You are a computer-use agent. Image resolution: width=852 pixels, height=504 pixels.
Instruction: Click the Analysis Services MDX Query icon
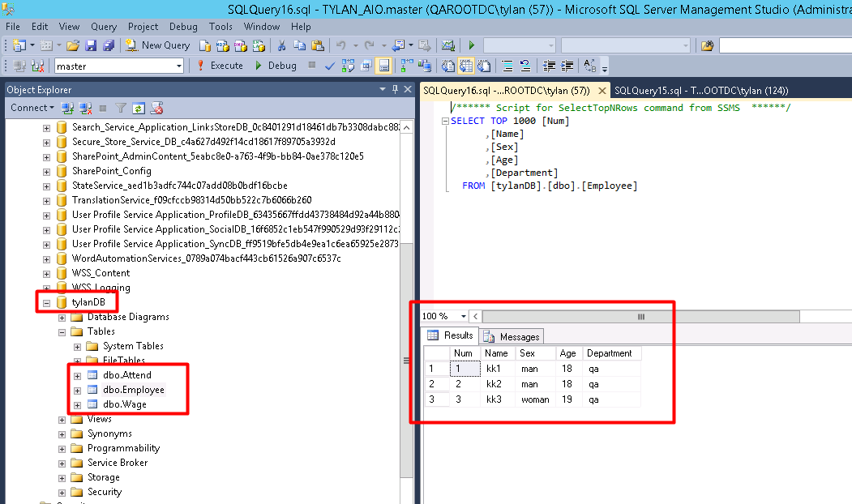pyautogui.click(x=223, y=45)
